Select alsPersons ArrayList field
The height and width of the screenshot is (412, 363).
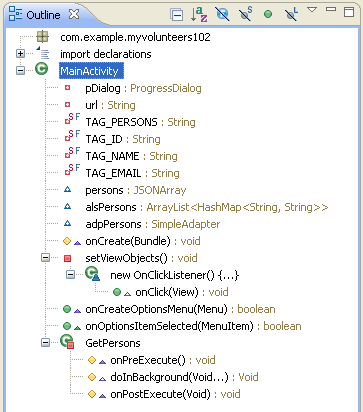(x=207, y=207)
